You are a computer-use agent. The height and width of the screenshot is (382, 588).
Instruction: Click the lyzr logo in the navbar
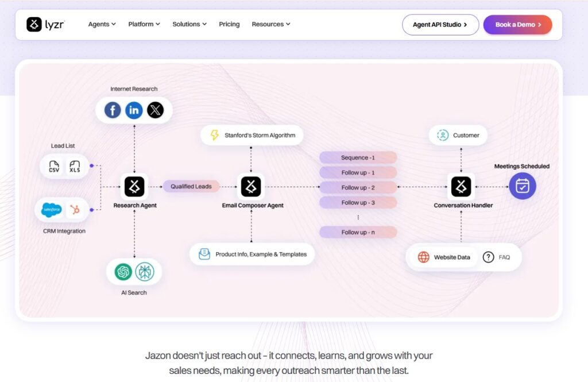pos(45,24)
